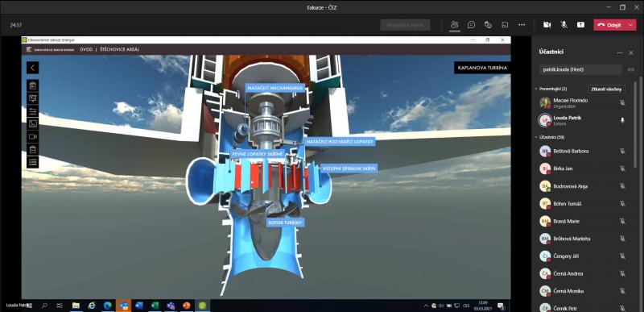
Task: Click the breakout rooms icon
Action: (x=505, y=25)
